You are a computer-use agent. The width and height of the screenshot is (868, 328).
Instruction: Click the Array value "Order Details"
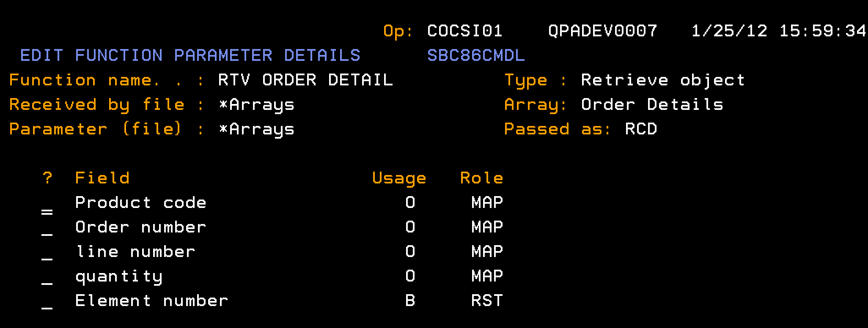tap(652, 105)
